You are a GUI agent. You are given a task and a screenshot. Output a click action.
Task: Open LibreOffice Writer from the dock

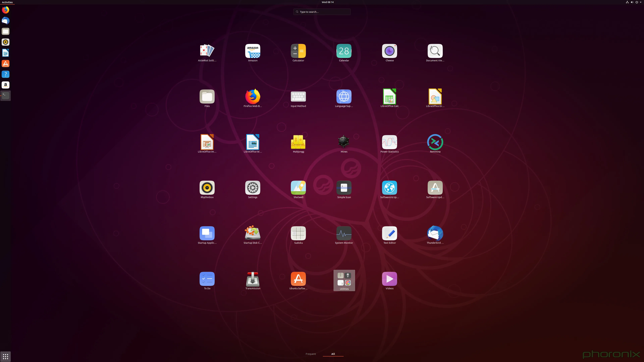pos(6,53)
